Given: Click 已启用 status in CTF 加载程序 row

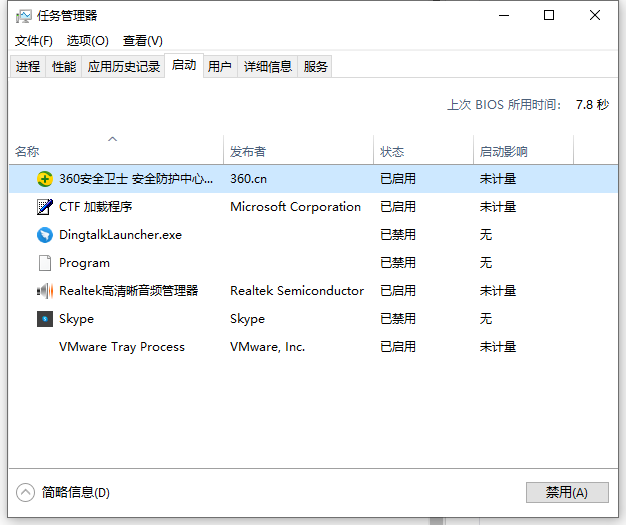Looking at the screenshot, I should [398, 207].
